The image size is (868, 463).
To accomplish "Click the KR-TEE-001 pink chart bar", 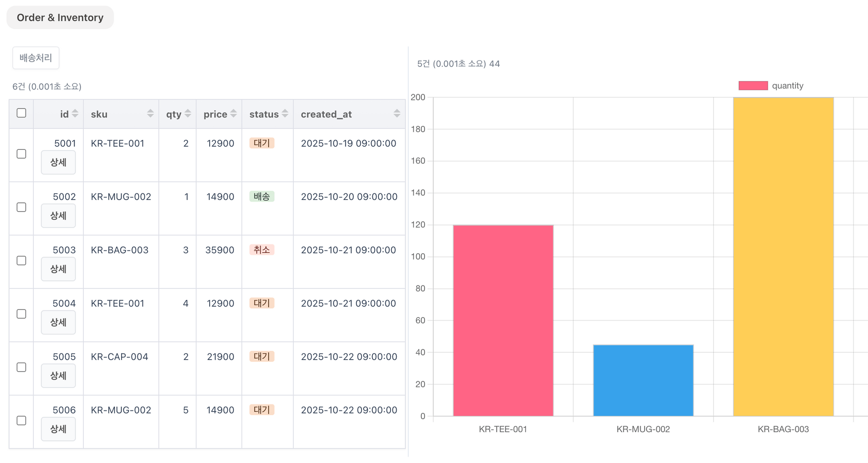I will pos(503,321).
